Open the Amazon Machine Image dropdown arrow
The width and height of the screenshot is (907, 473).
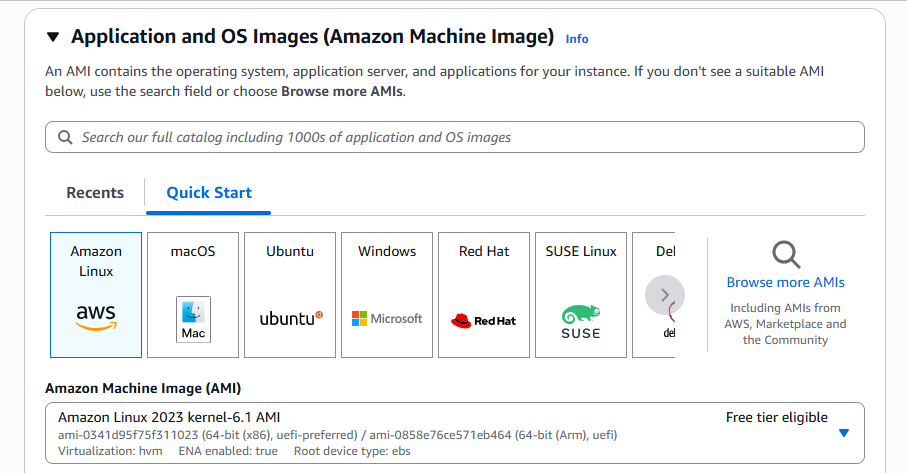[x=844, y=433]
